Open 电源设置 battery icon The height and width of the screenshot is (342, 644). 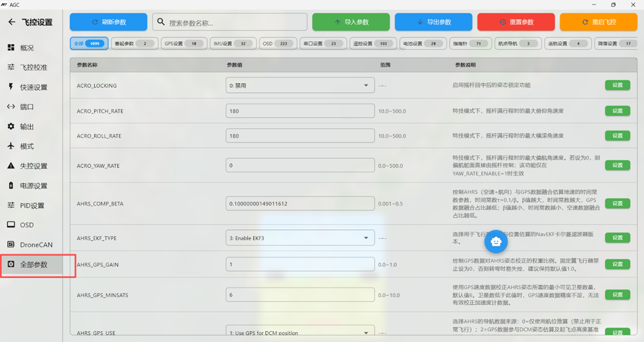pyautogui.click(x=11, y=186)
